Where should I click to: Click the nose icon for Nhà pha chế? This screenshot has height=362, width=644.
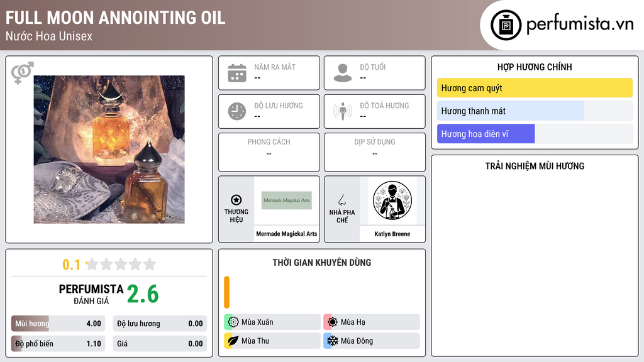point(341,200)
